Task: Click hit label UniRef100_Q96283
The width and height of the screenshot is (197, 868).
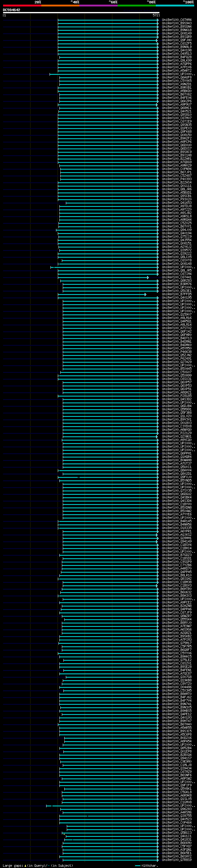Action: [x=176, y=809]
